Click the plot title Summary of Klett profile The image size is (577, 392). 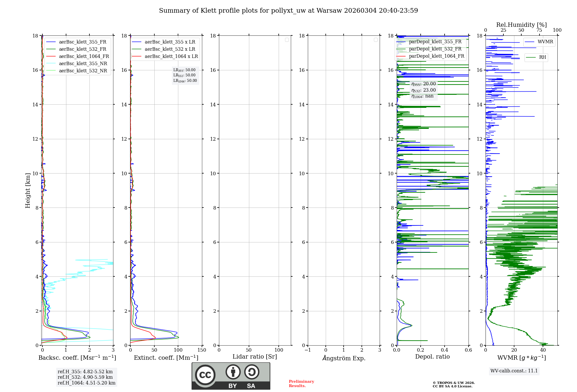(x=288, y=11)
